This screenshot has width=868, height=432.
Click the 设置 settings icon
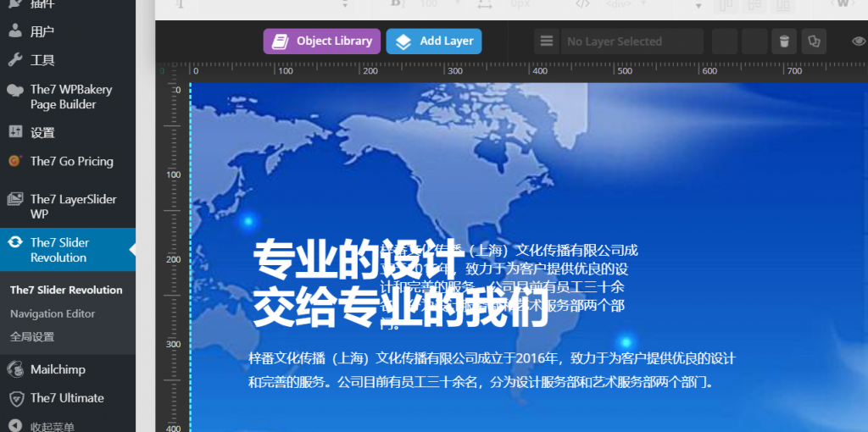[x=15, y=132]
